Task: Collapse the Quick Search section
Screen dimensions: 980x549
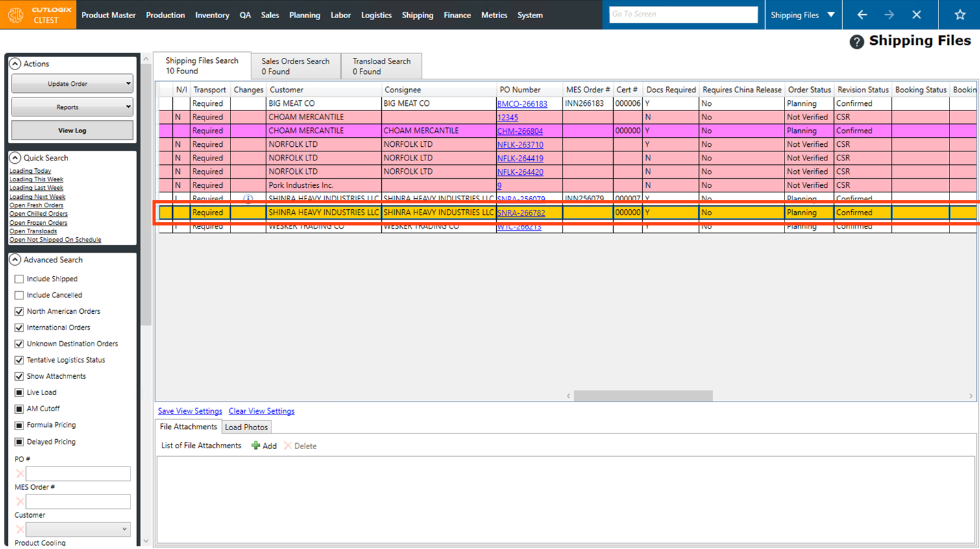Action: pyautogui.click(x=15, y=158)
